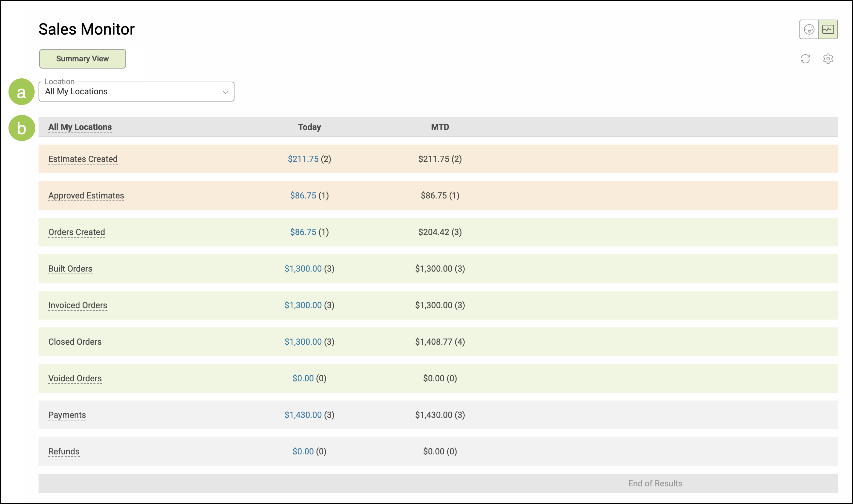Image resolution: width=853 pixels, height=504 pixels.
Task: Click the Estimates Created row label
Action: click(x=83, y=159)
